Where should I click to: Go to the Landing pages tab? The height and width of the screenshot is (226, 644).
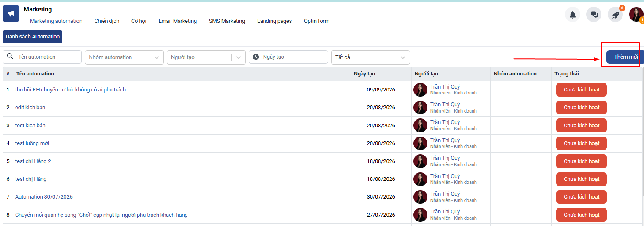click(x=274, y=21)
